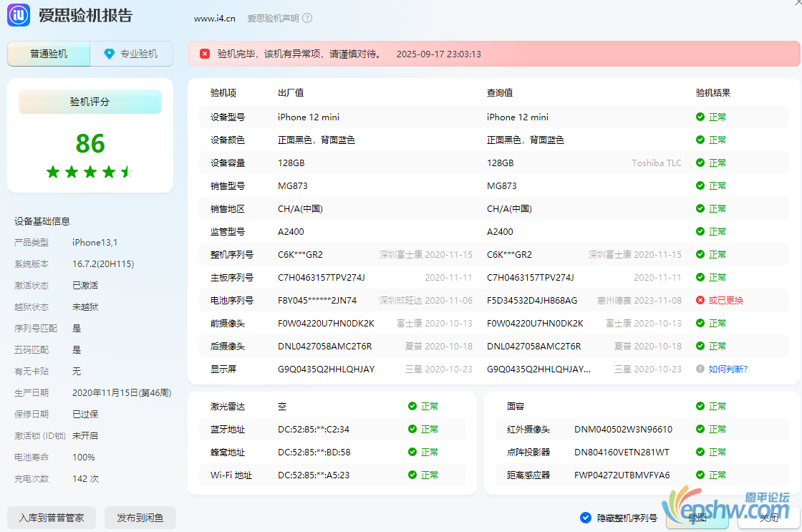Click the timestamp 2025-09-17 23:03:13

coord(439,54)
